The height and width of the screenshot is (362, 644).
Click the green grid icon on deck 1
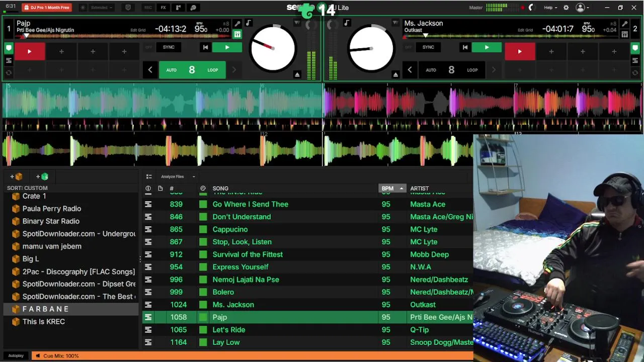[x=237, y=34]
